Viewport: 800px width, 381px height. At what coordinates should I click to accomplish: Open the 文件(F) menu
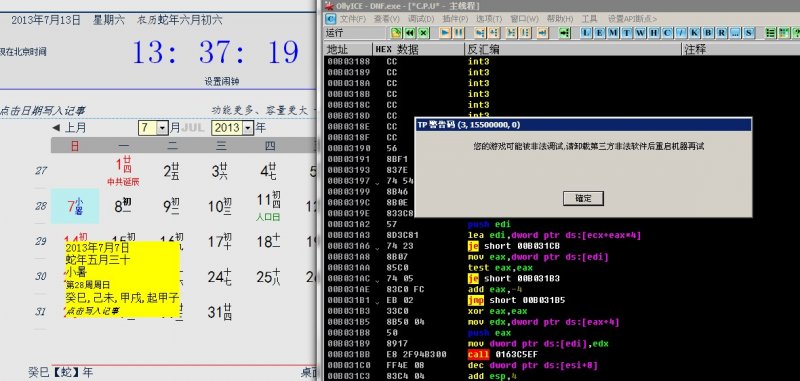353,19
